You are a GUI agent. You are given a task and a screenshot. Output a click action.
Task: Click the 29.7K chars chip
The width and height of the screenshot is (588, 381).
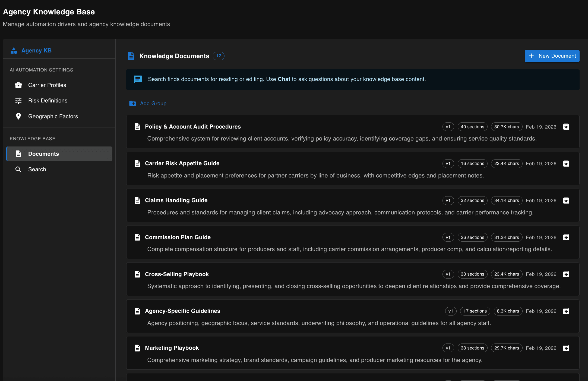click(507, 348)
